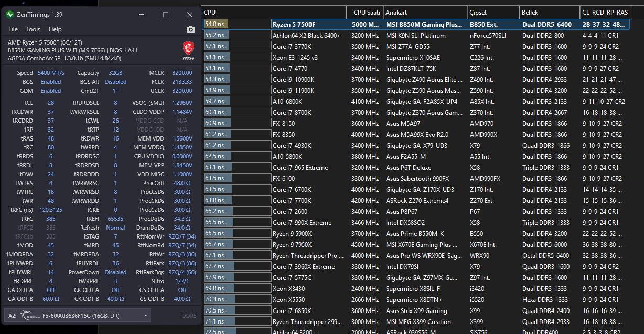Click the MCLK value 3200.00
Screen dimensions: 644x334
(x=182, y=73)
